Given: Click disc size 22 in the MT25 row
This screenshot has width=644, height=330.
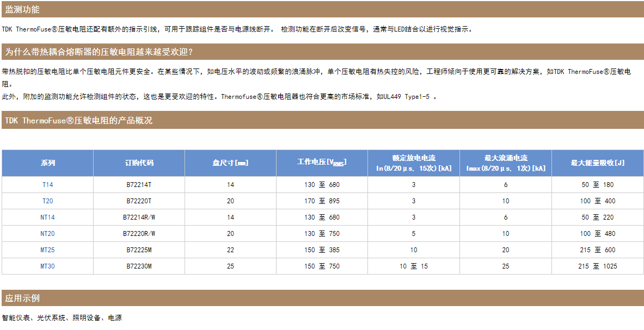Looking at the screenshot, I should tap(230, 250).
